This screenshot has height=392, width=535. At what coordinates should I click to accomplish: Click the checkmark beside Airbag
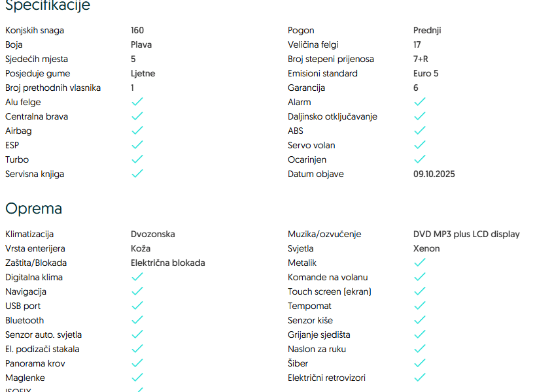tap(137, 131)
